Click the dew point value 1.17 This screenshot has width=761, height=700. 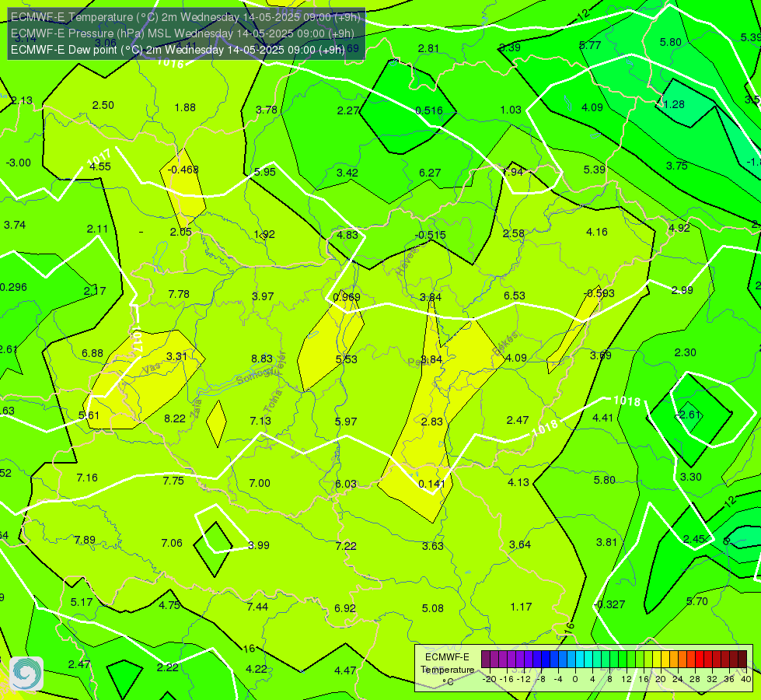pyautogui.click(x=522, y=607)
